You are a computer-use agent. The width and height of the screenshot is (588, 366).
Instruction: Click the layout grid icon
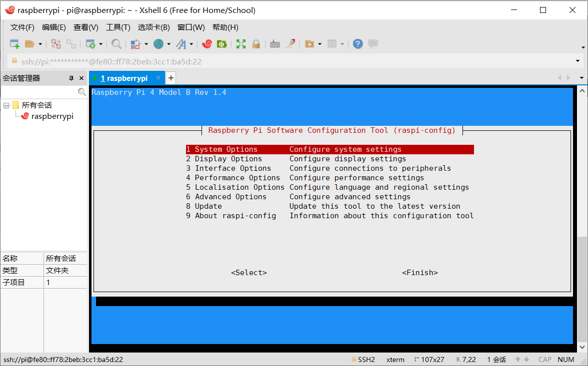(x=332, y=44)
